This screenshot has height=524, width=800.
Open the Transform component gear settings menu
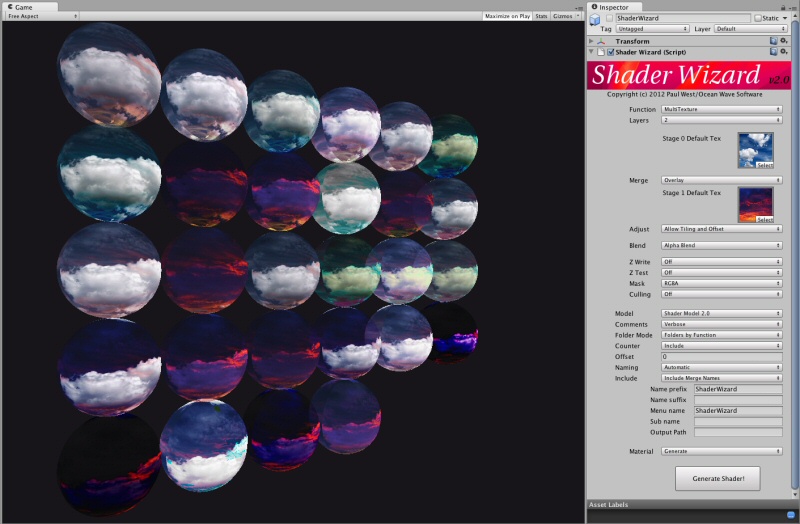[784, 41]
